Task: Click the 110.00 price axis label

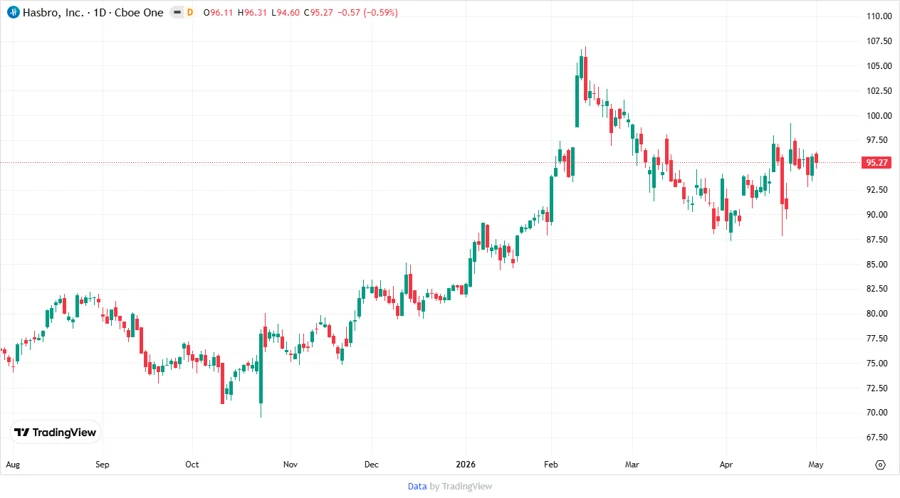Action: 879,16
